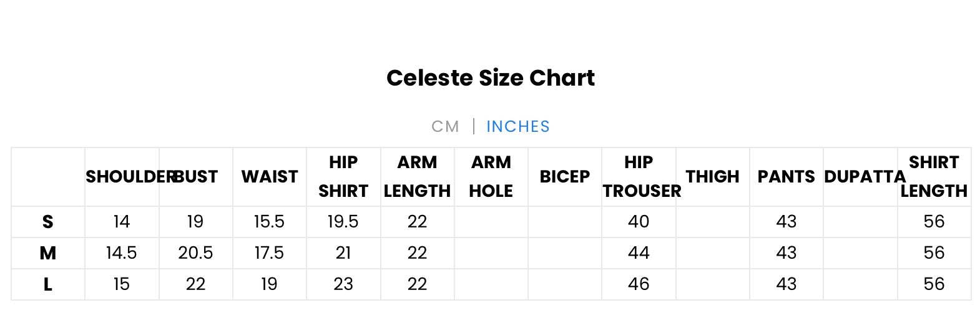The image size is (980, 320).
Task: Select the THIGH column header
Action: (x=712, y=177)
